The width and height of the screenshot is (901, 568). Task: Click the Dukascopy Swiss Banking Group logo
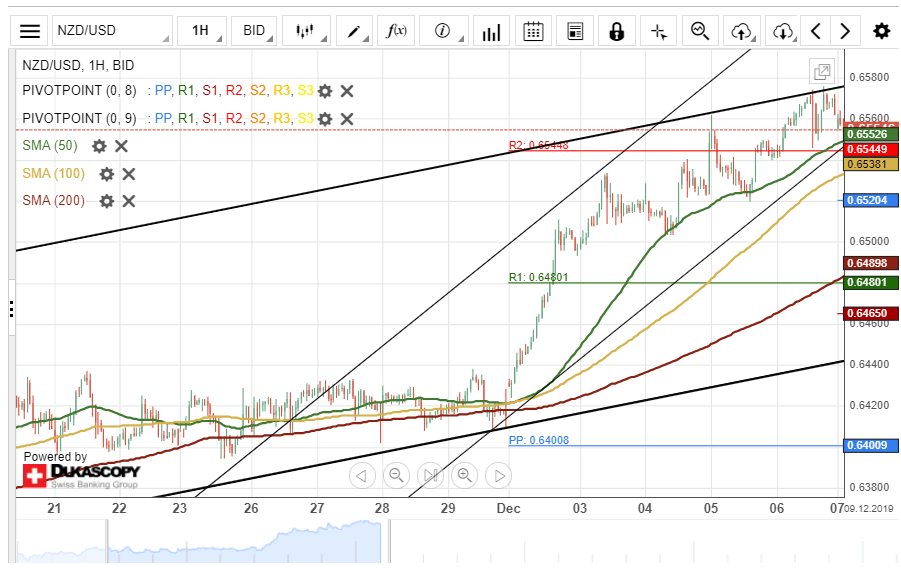pyautogui.click(x=82, y=475)
